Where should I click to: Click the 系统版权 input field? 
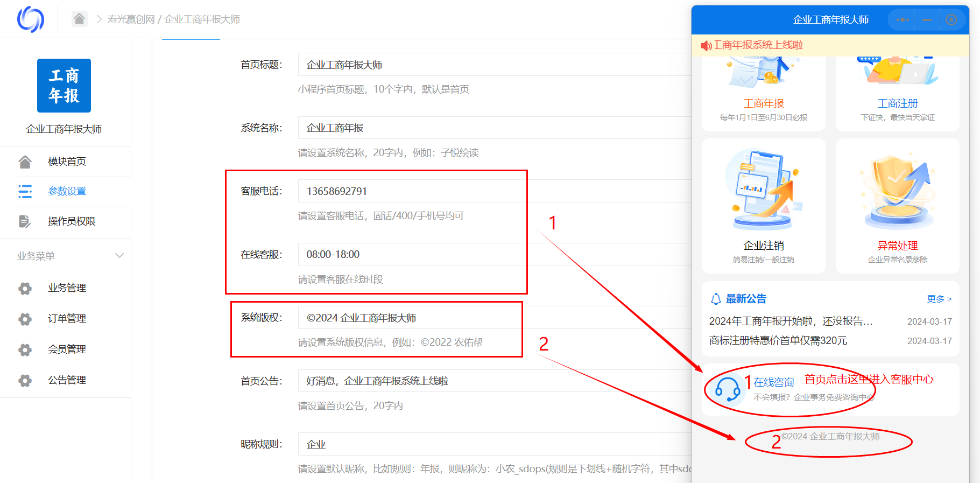(495, 318)
